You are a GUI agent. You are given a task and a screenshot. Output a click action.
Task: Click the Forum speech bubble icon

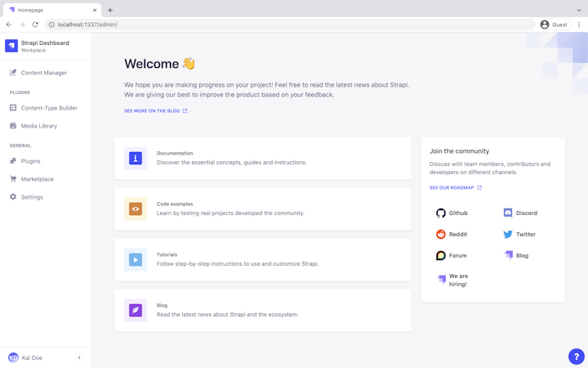click(441, 256)
